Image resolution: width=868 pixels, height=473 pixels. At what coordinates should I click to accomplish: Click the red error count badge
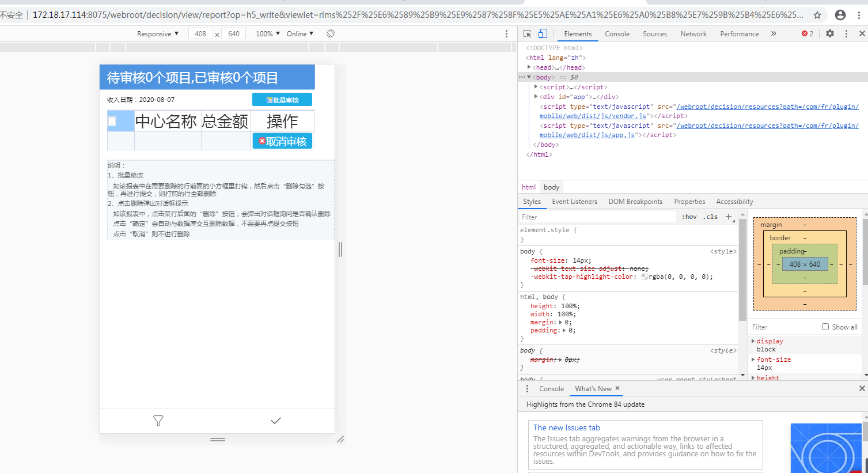(x=808, y=34)
